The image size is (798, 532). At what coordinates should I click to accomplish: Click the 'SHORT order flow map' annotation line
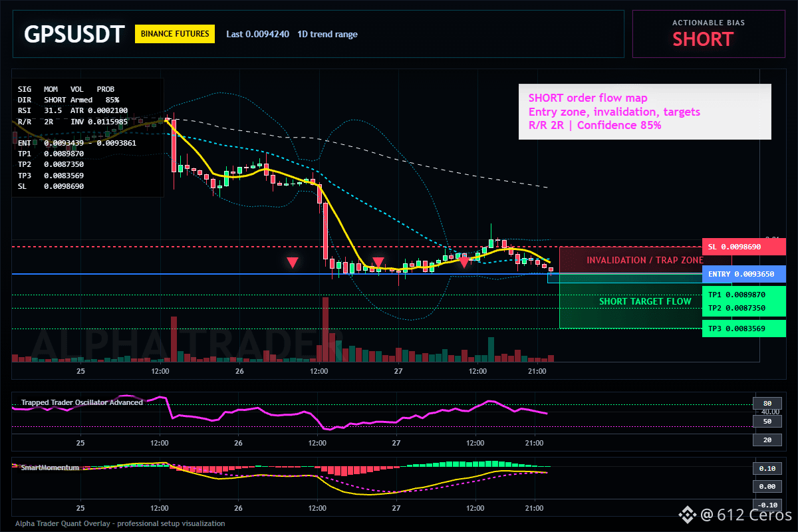[x=588, y=98]
